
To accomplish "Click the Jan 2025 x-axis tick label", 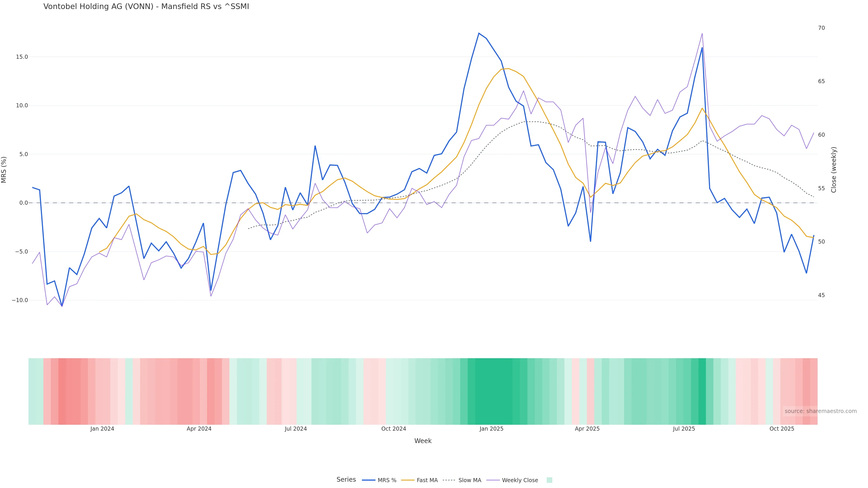I will coord(491,429).
